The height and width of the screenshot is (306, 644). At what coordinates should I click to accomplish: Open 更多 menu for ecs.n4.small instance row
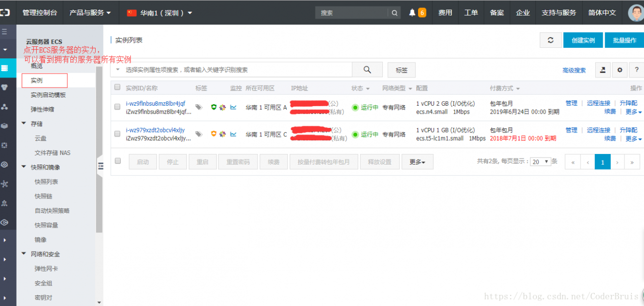(633, 112)
